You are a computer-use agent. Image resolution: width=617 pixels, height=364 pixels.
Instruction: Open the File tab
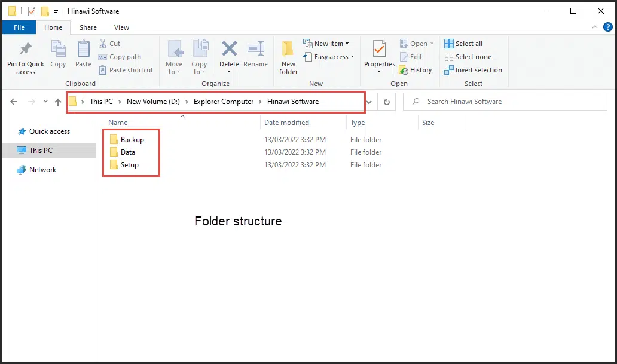(19, 27)
